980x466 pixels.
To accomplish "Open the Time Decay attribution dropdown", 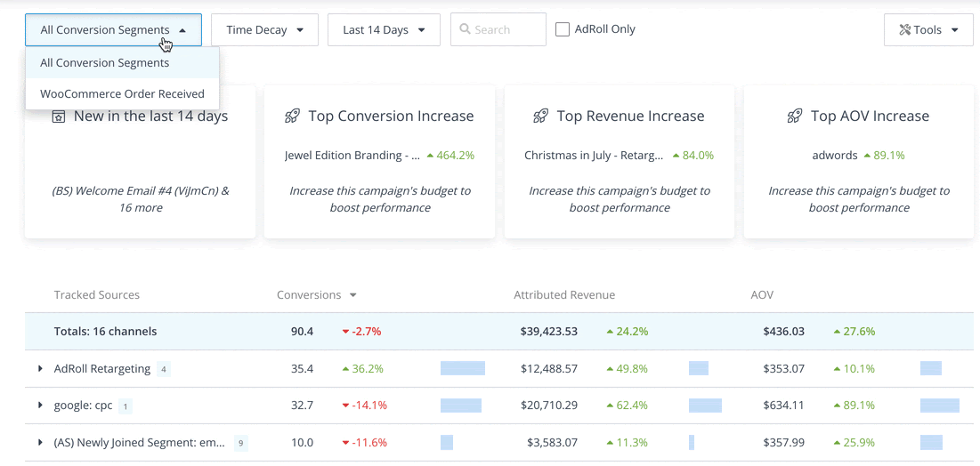I will click(x=264, y=29).
